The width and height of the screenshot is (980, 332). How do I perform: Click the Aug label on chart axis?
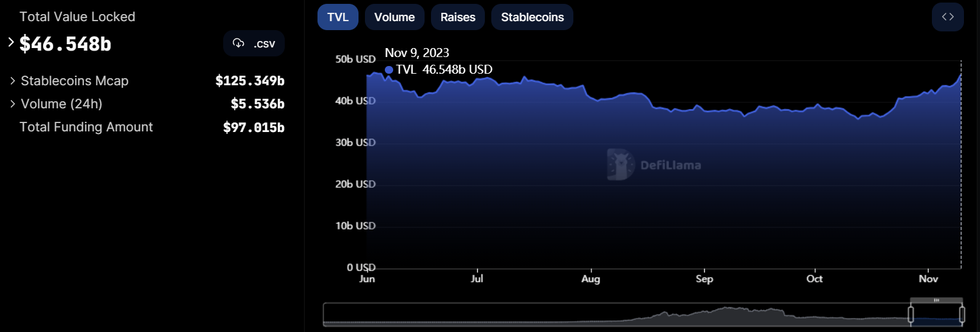pyautogui.click(x=590, y=279)
